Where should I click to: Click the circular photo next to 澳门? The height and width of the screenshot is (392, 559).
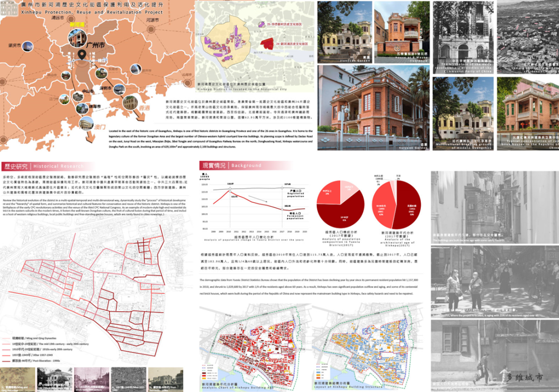[x=86, y=124]
